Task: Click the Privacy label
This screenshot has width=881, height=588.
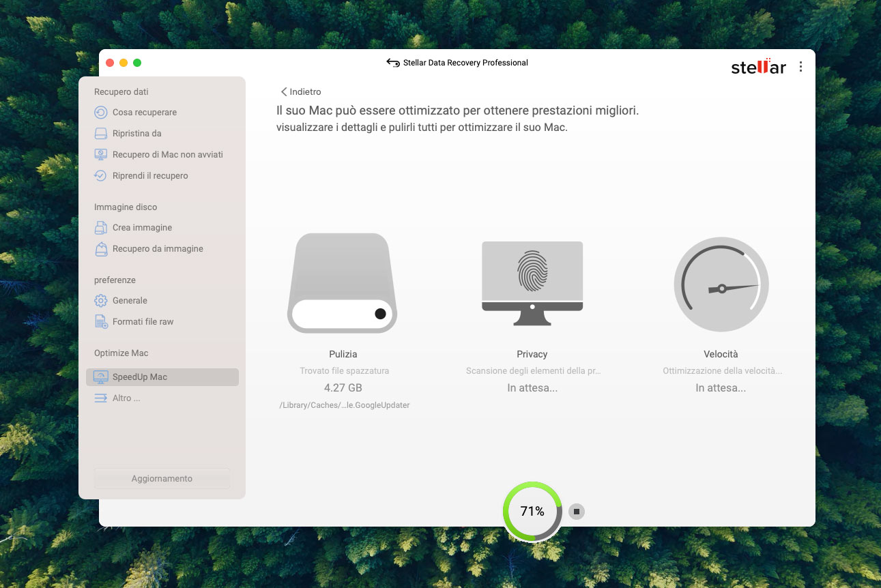Action: click(x=532, y=355)
